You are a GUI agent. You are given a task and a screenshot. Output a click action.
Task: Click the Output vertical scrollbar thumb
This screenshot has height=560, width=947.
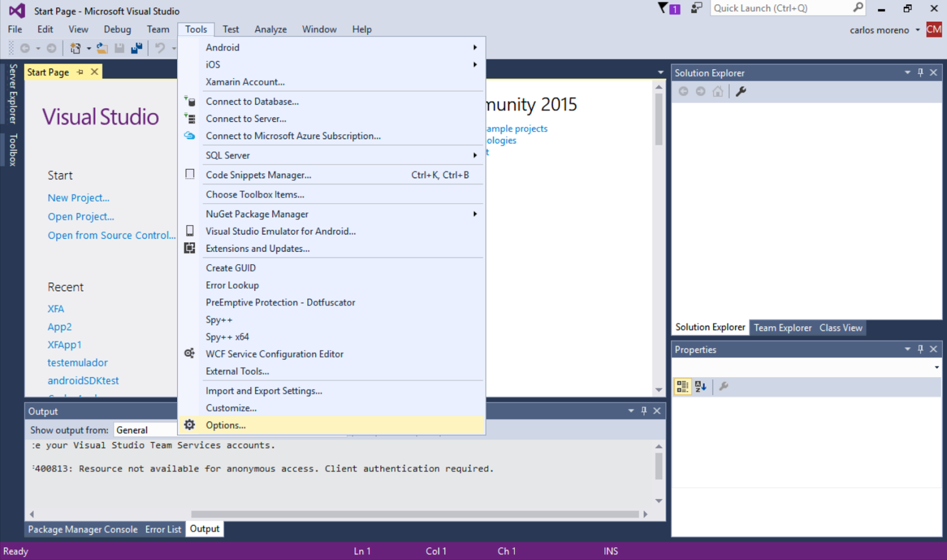pyautogui.click(x=659, y=466)
